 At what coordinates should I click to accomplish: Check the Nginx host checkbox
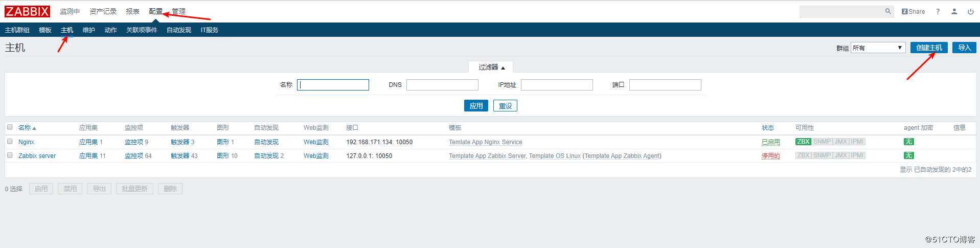click(x=10, y=142)
